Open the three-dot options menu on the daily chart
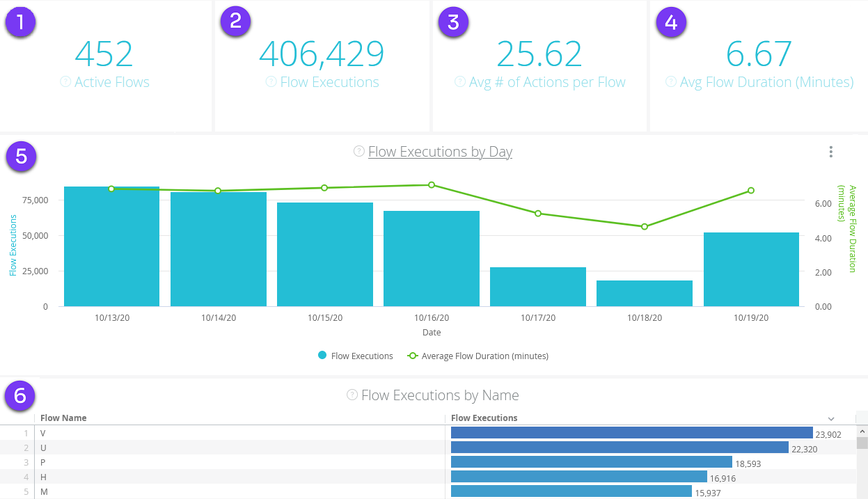Screen dimensions: 868x499 coord(830,151)
